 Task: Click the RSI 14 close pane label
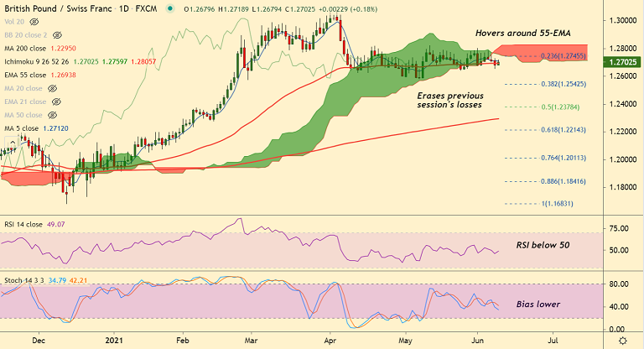(x=23, y=225)
